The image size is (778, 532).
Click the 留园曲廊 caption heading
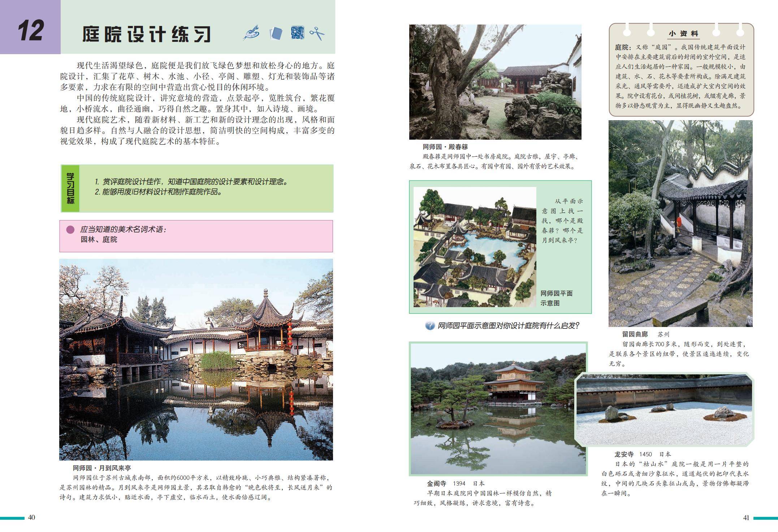tap(635, 334)
